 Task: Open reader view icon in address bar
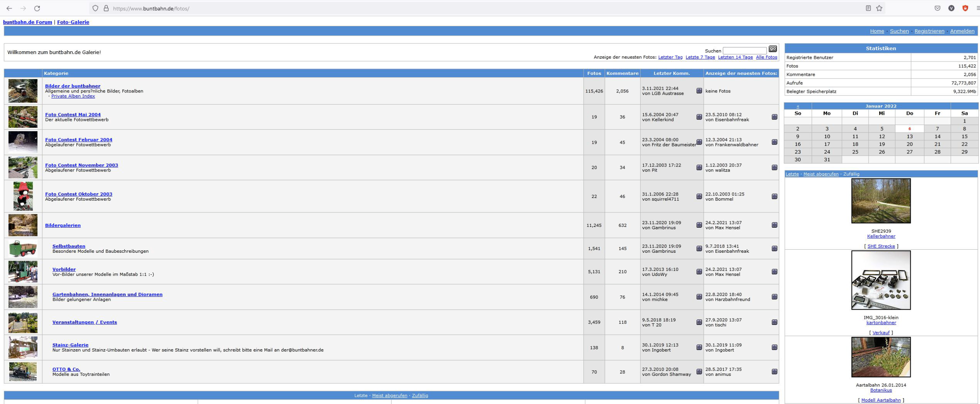868,8
